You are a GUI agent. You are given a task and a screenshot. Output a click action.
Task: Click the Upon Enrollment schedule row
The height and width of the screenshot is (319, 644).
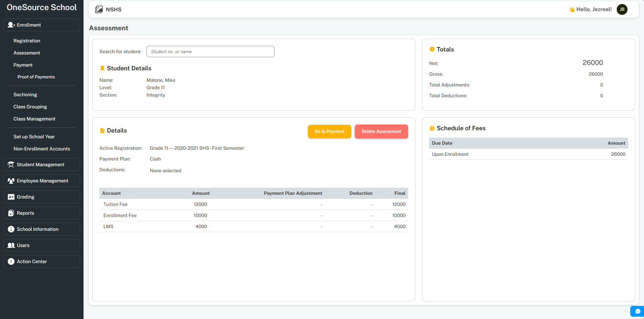point(528,154)
